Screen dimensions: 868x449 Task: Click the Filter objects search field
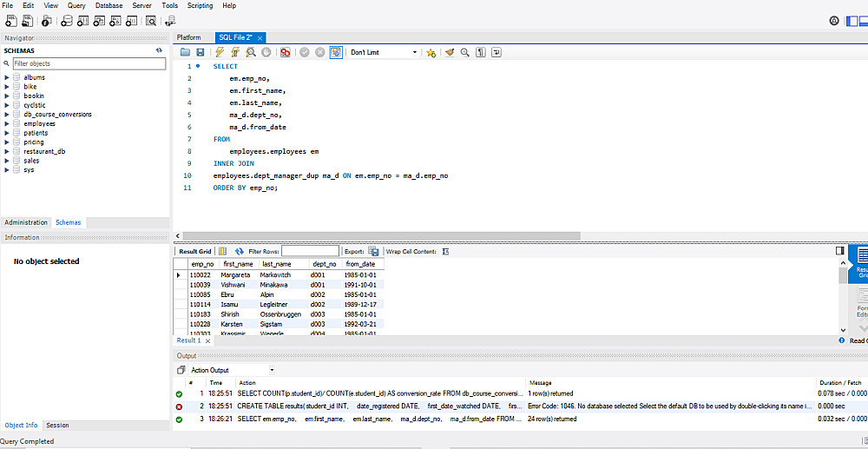[88, 63]
